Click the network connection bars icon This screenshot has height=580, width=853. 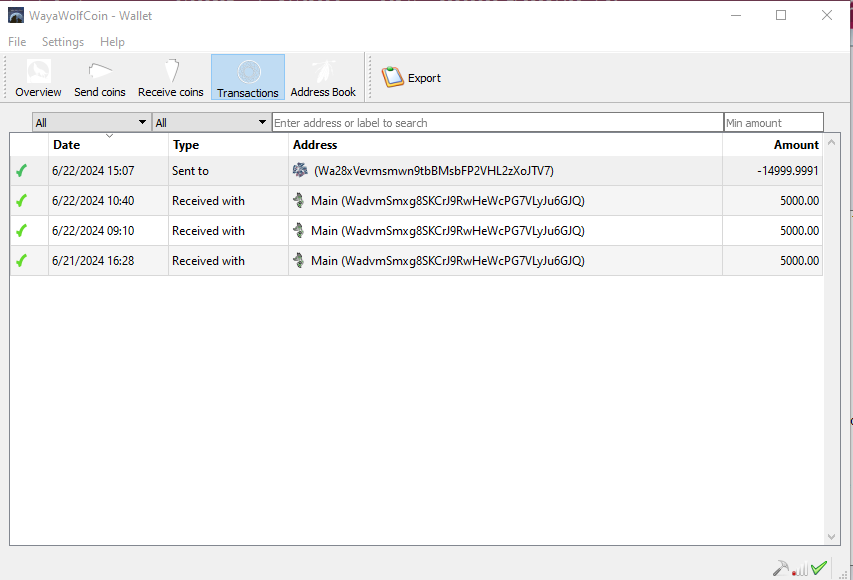click(800, 569)
